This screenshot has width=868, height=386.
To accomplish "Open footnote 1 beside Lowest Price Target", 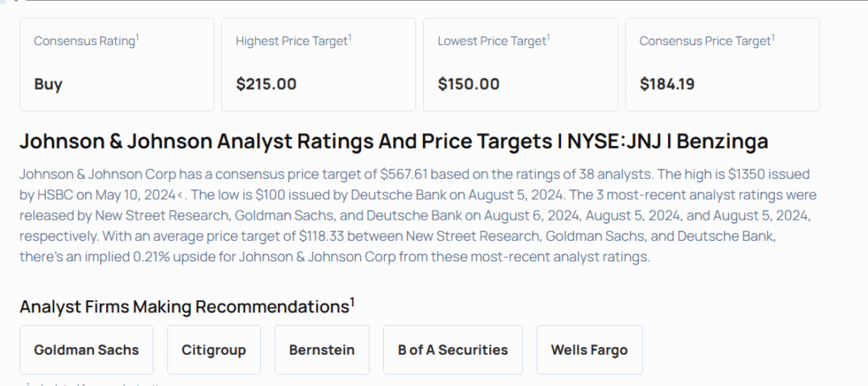I will tap(548, 36).
